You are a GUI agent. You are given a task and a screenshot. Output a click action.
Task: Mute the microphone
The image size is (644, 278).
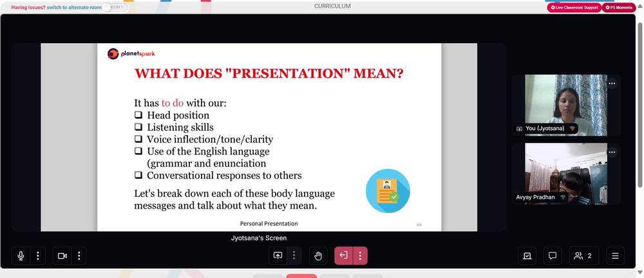21,256
